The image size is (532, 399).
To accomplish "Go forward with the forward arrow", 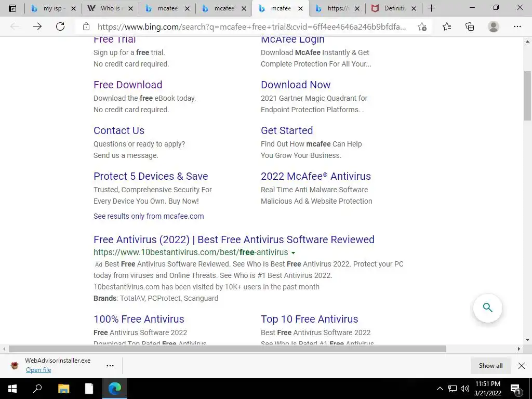I will click(37, 26).
